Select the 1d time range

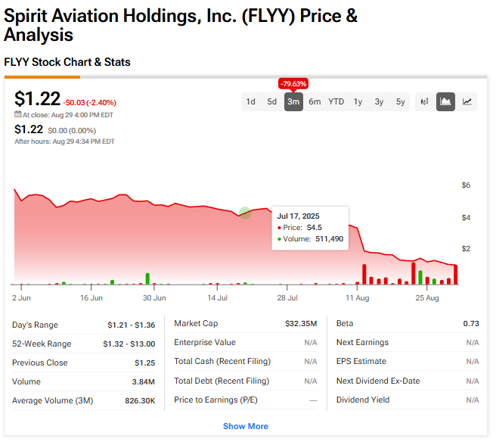coord(251,101)
